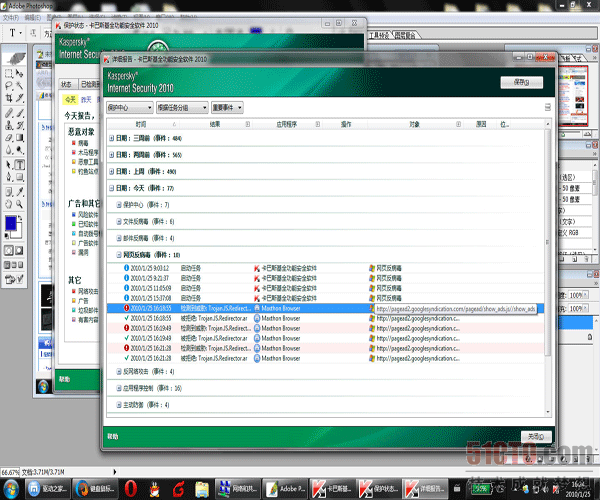Expand the 日期：三周前 group
Viewport: 600px width, 500px height.
click(111, 138)
